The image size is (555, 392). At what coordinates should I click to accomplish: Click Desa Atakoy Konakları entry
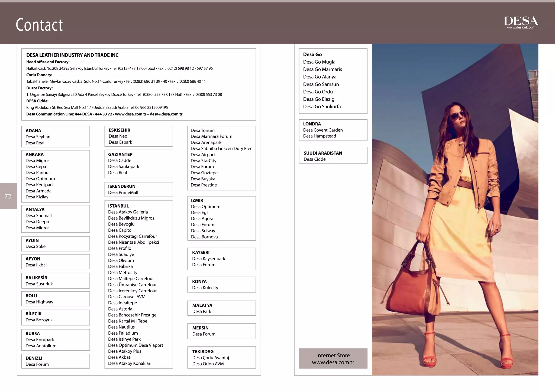(x=130, y=363)
